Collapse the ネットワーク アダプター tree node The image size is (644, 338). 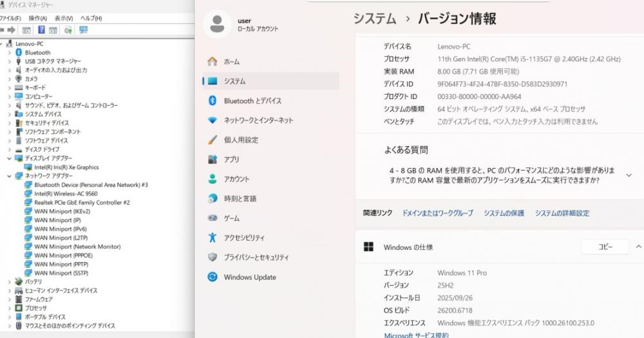9,176
